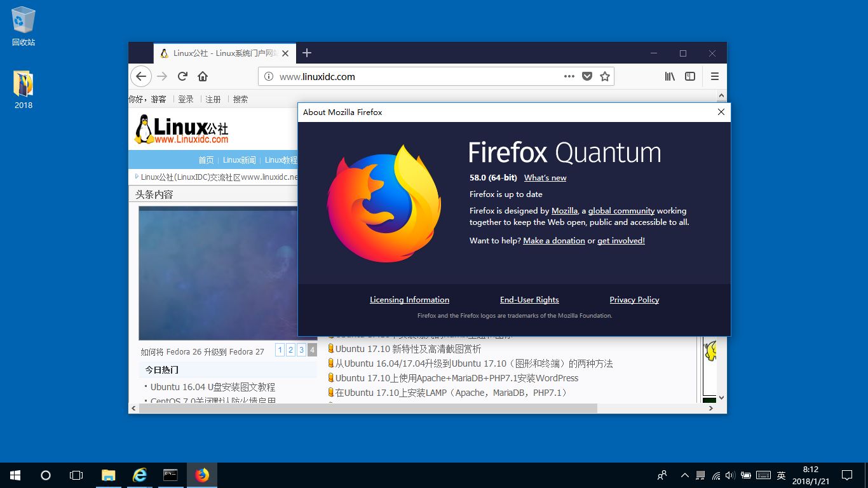Open a new Firefox tab
This screenshot has width=868, height=488.
307,53
